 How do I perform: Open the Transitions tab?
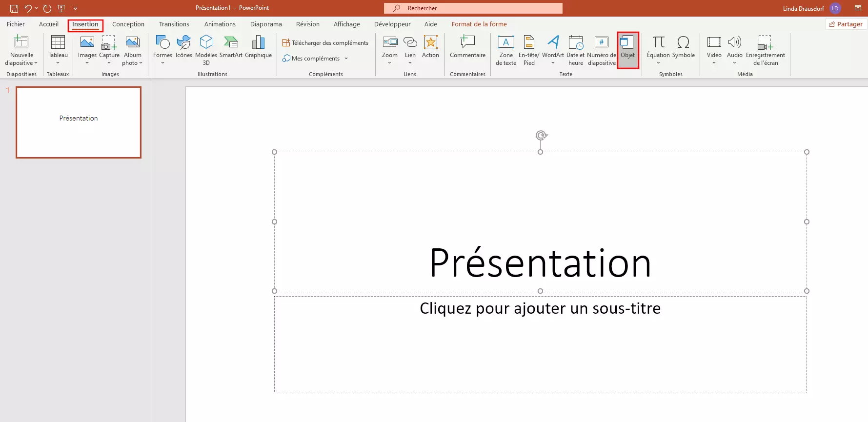click(174, 24)
